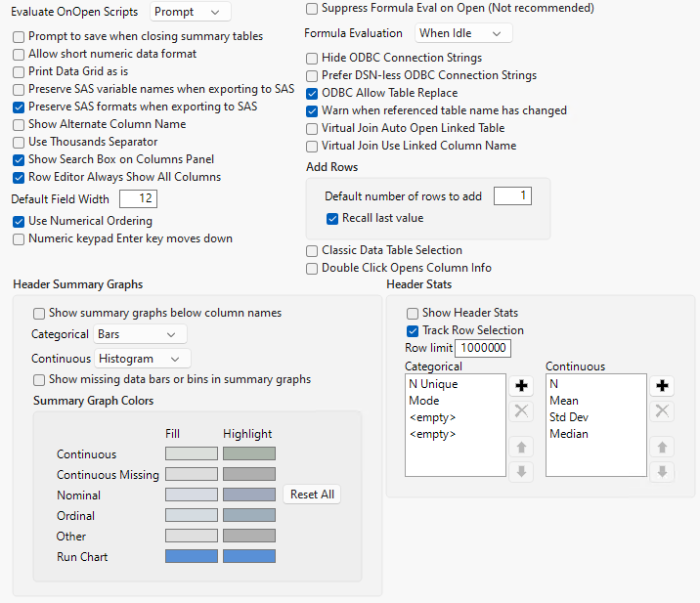Open the Evaluate OnOpen Scripts dropdown

coord(192,12)
